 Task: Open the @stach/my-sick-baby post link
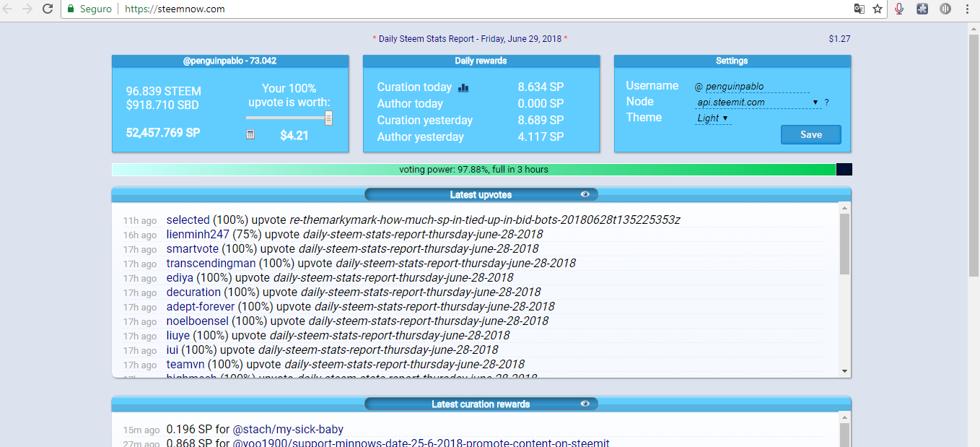pos(287,429)
